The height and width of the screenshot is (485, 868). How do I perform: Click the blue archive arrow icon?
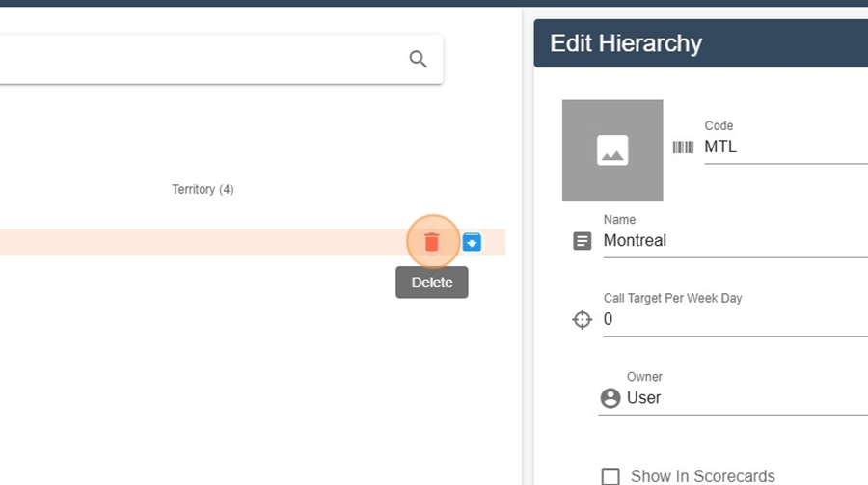(472, 242)
